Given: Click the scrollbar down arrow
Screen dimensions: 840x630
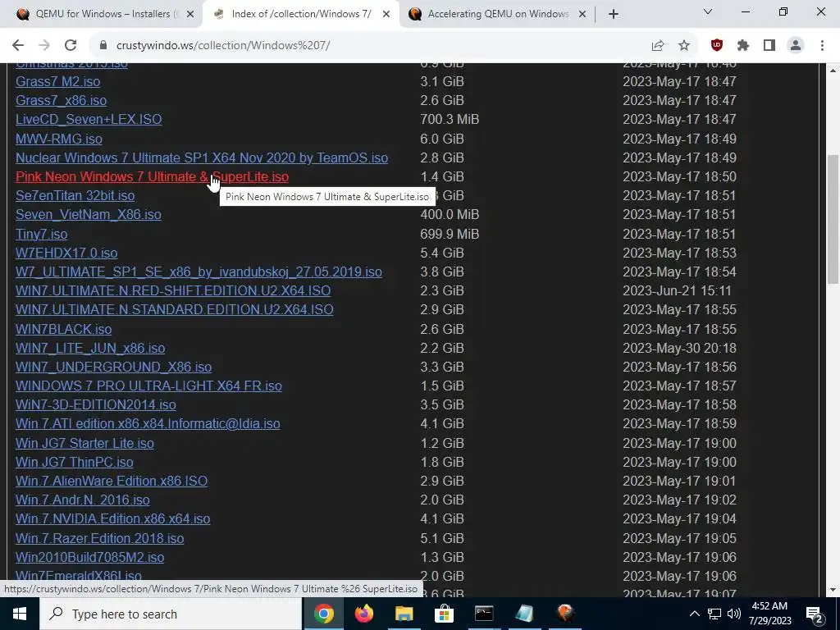Looking at the screenshot, I should 833,590.
